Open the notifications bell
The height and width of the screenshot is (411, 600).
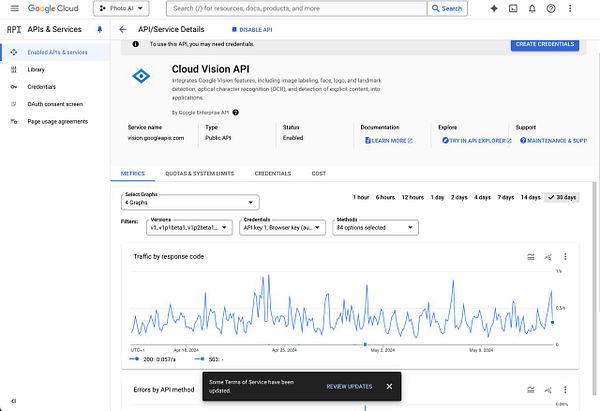point(532,8)
